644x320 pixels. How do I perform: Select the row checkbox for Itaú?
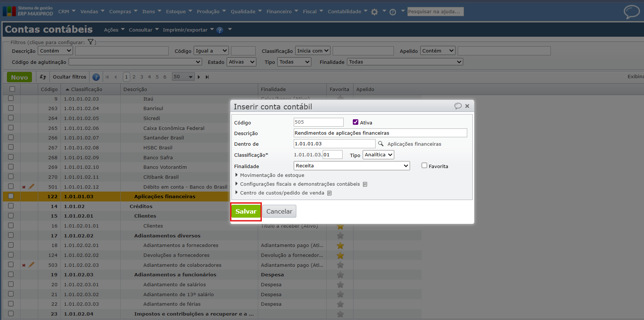point(11,98)
